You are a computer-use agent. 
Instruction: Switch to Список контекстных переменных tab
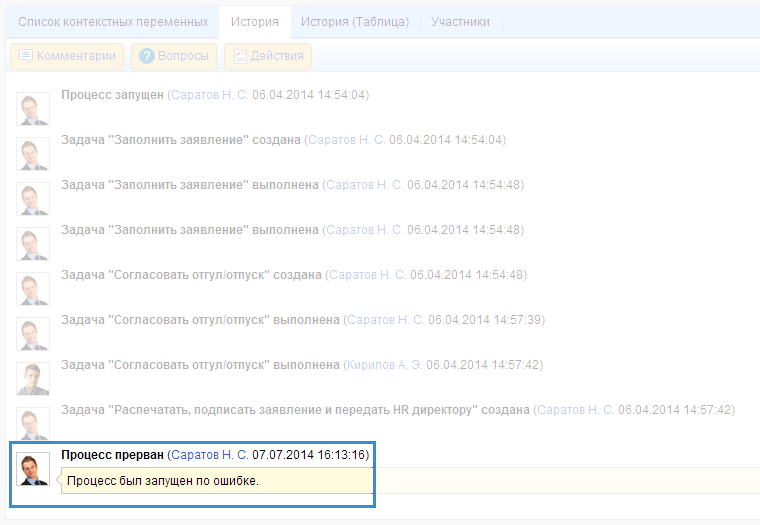113,22
